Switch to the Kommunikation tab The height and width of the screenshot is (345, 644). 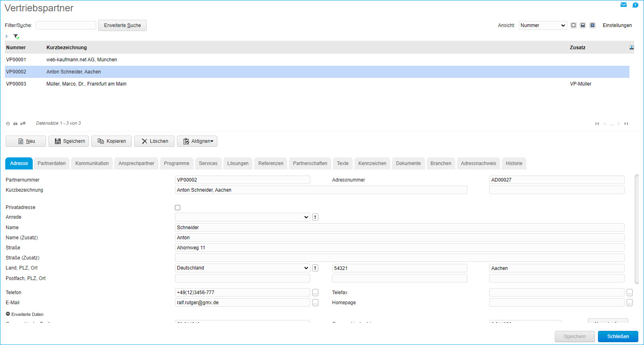[x=92, y=163]
